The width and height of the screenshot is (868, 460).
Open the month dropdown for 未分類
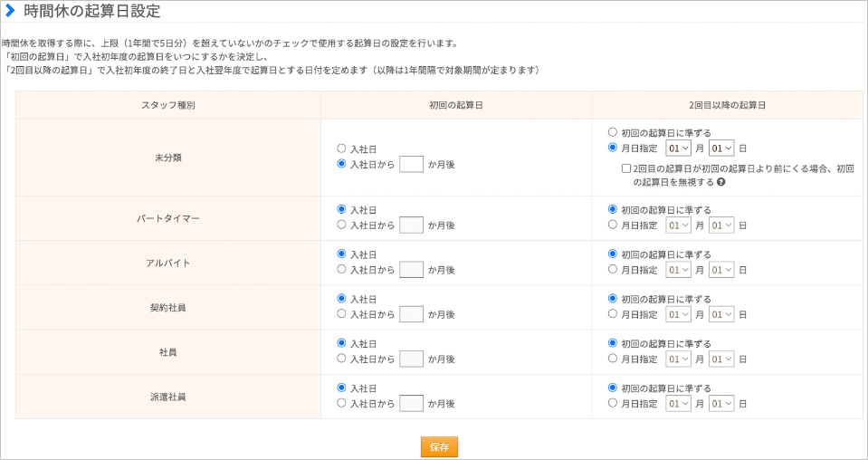pyautogui.click(x=678, y=149)
